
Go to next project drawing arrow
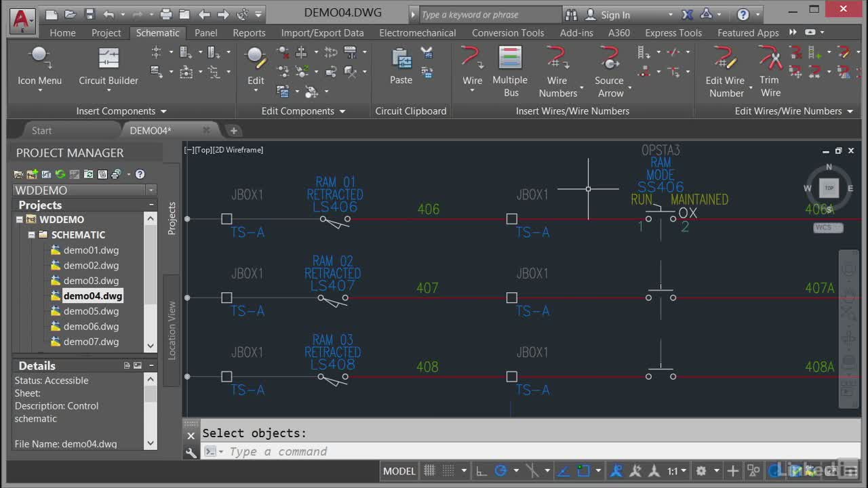point(223,14)
